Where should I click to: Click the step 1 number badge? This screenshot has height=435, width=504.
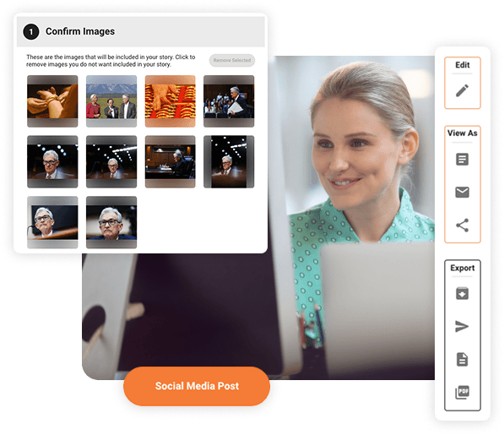[31, 32]
